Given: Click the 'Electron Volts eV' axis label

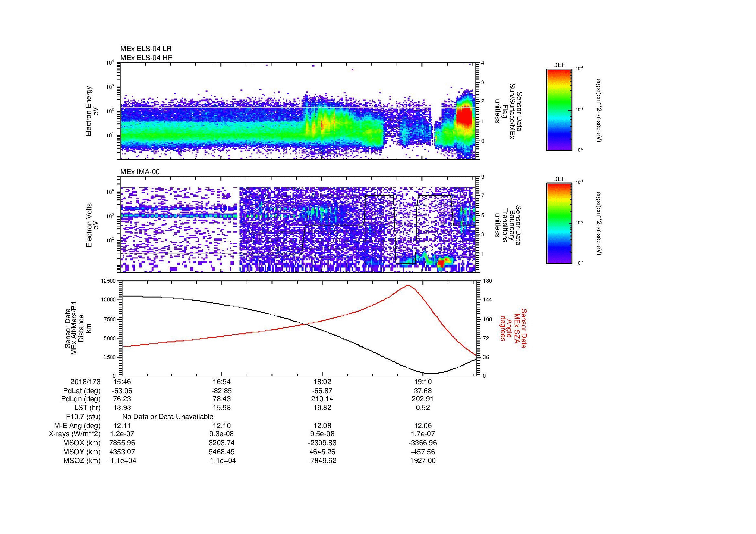Looking at the screenshot, I should [x=92, y=225].
